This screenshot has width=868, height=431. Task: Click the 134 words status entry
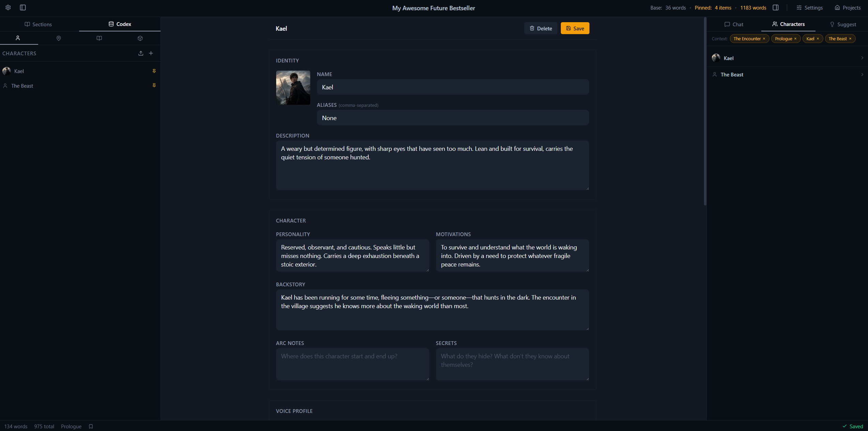tap(16, 426)
